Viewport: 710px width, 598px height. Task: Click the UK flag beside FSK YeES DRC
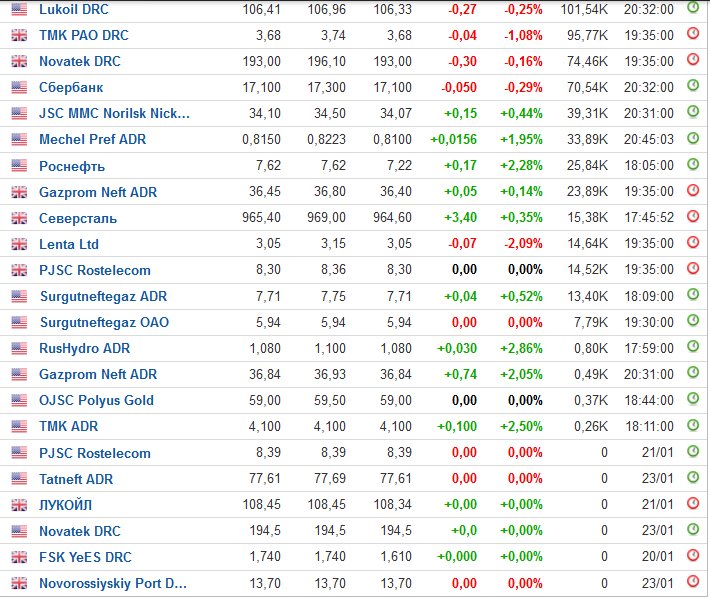19,557
